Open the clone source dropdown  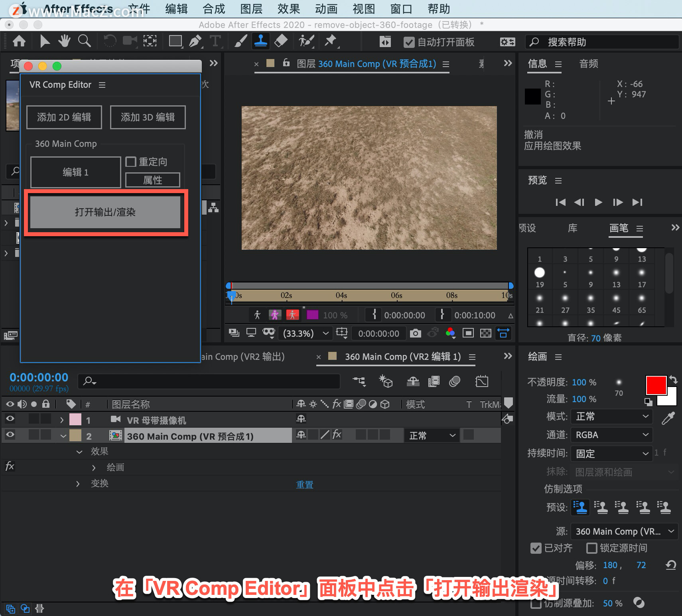pos(624,531)
